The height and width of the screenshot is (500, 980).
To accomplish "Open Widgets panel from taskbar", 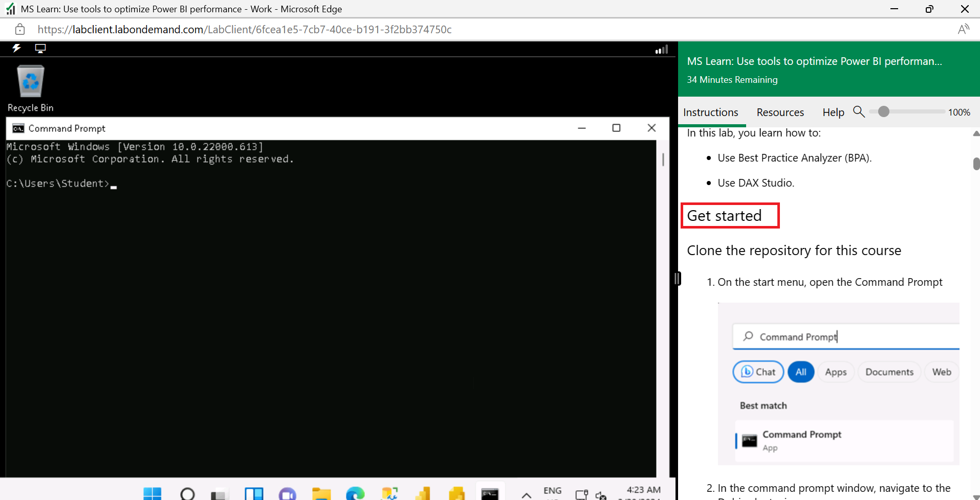I will click(254, 493).
